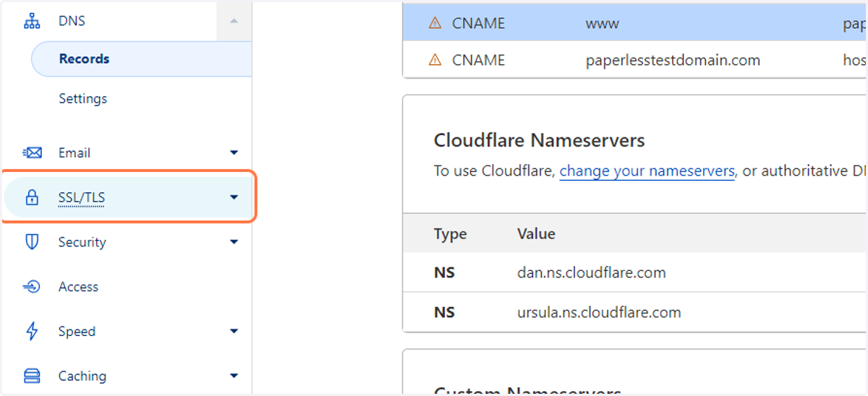868x396 pixels.
Task: Click the Email envelope icon
Action: click(32, 152)
